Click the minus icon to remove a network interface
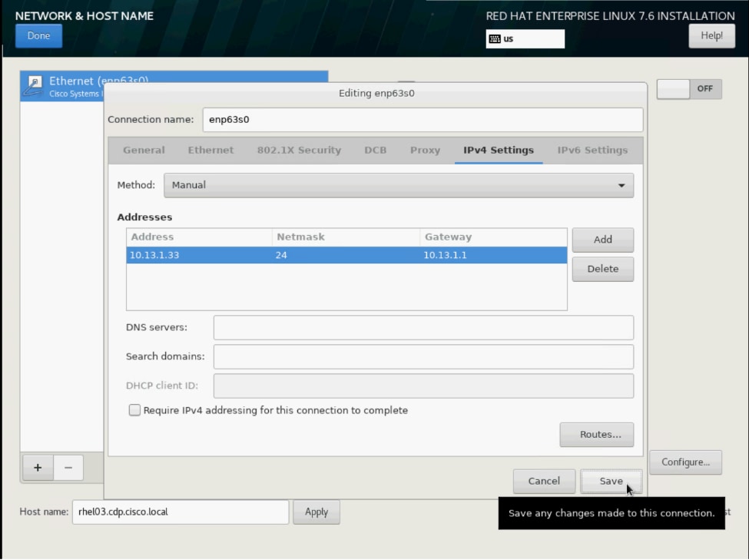The width and height of the screenshot is (749, 560). pyautogui.click(x=68, y=467)
